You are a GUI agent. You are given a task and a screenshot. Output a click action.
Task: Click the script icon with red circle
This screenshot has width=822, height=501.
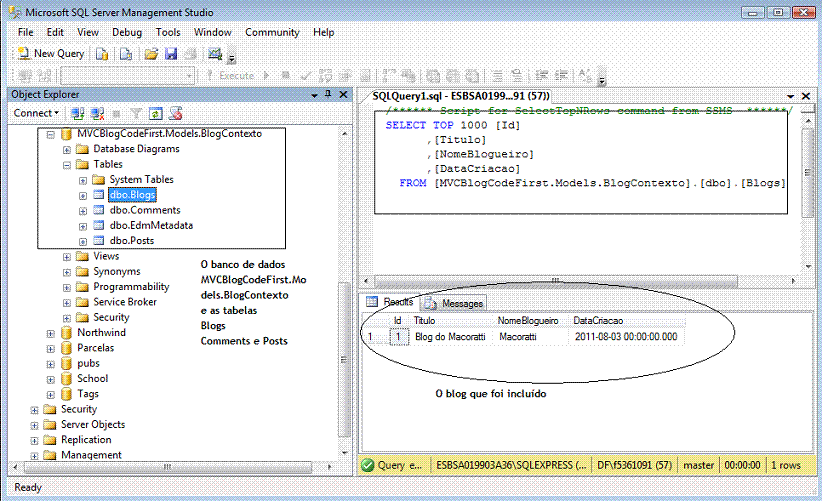[x=176, y=113]
